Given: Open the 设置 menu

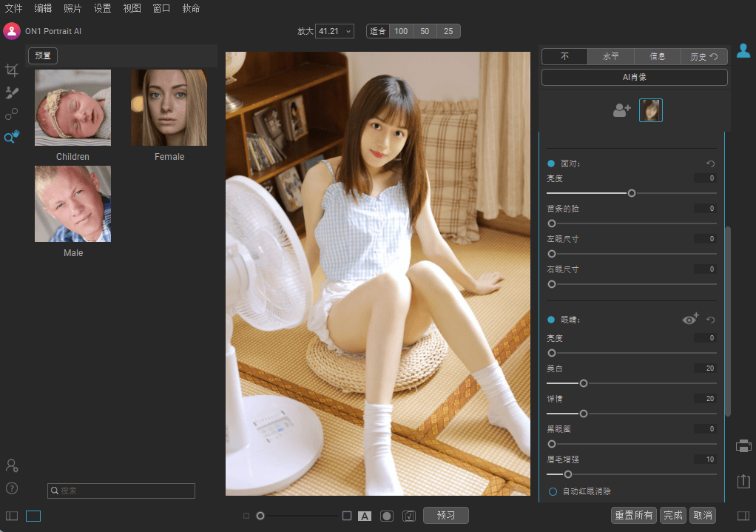Looking at the screenshot, I should [102, 8].
